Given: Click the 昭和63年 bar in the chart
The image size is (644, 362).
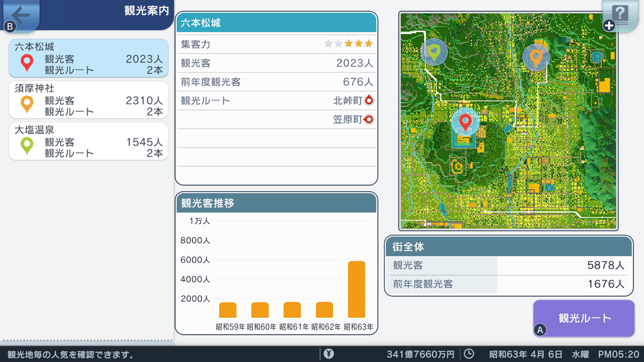Looking at the screenshot, I should (x=357, y=290).
